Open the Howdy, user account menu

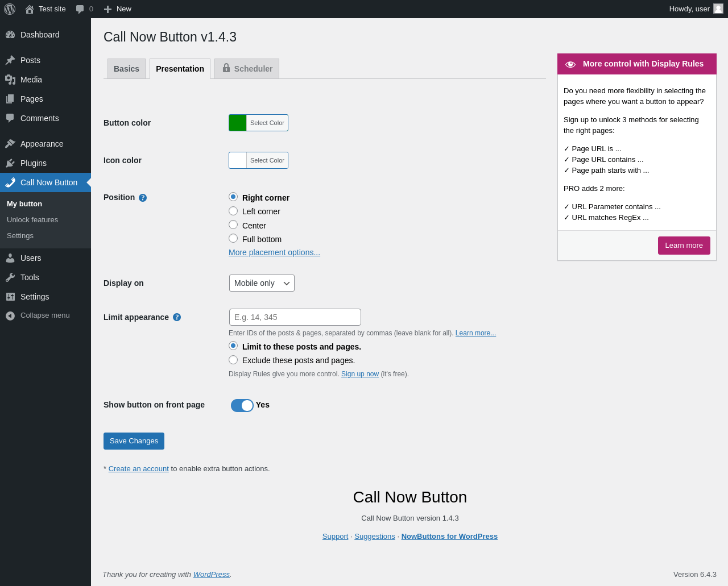pos(696,9)
